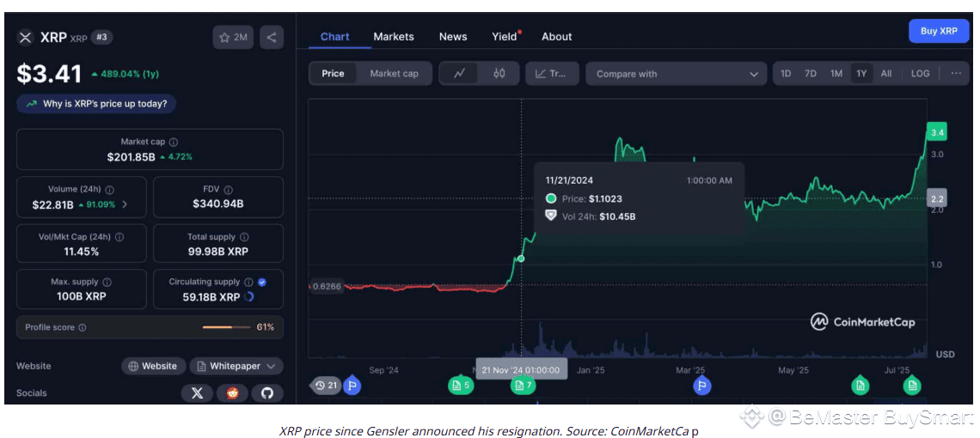The height and width of the screenshot is (438, 980).
Task: Select the Price chart toggle
Action: tap(334, 74)
